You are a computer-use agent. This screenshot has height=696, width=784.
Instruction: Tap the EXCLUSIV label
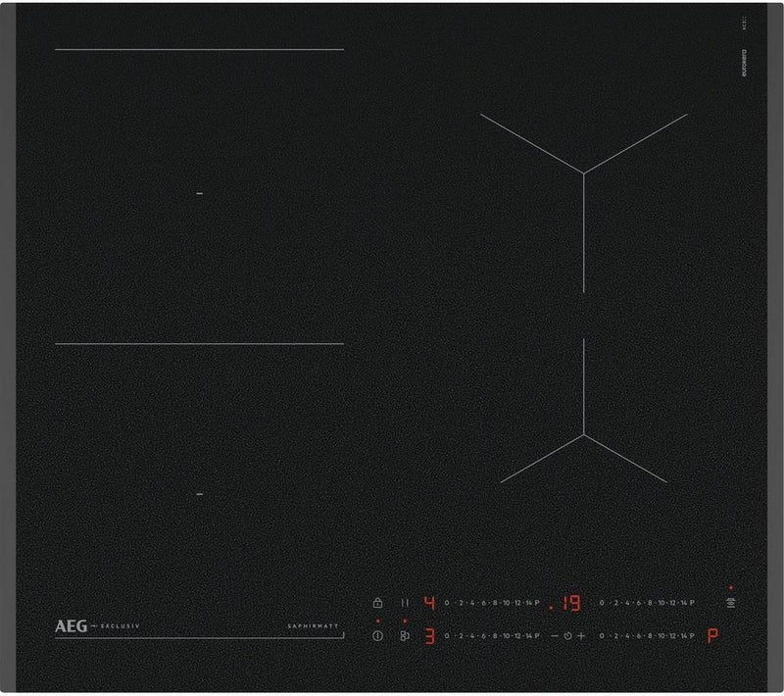(x=120, y=626)
